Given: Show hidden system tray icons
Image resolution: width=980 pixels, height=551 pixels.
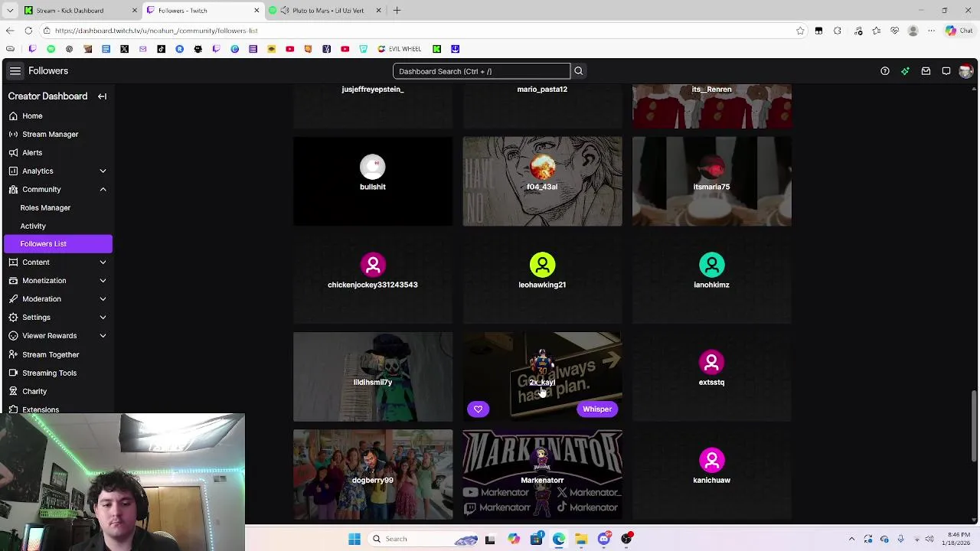Looking at the screenshot, I should (851, 539).
